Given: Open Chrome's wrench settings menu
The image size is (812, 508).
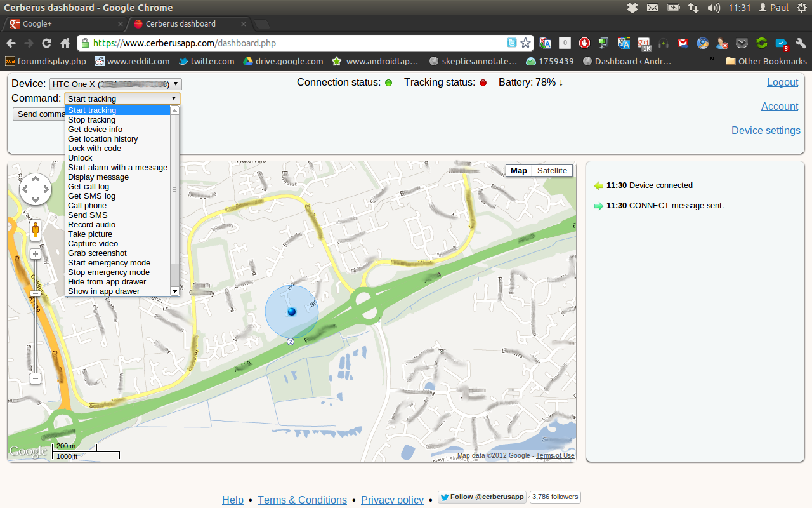Looking at the screenshot, I should click(800, 43).
